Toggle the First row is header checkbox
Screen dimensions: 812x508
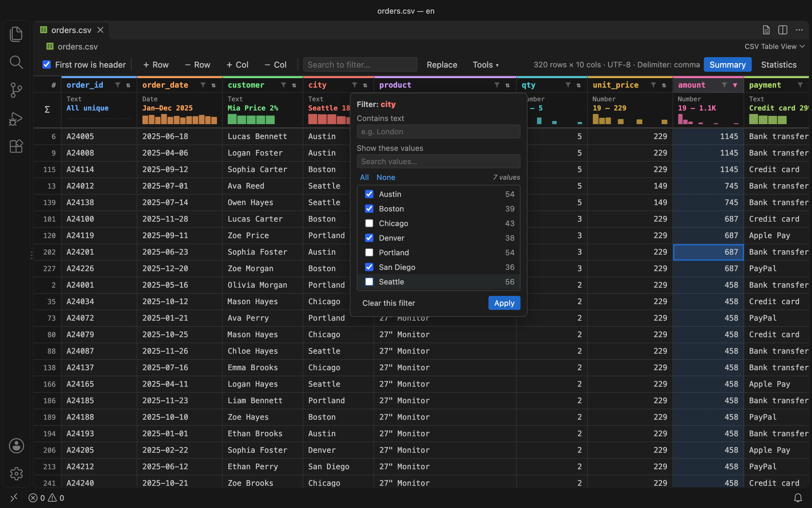(47, 64)
